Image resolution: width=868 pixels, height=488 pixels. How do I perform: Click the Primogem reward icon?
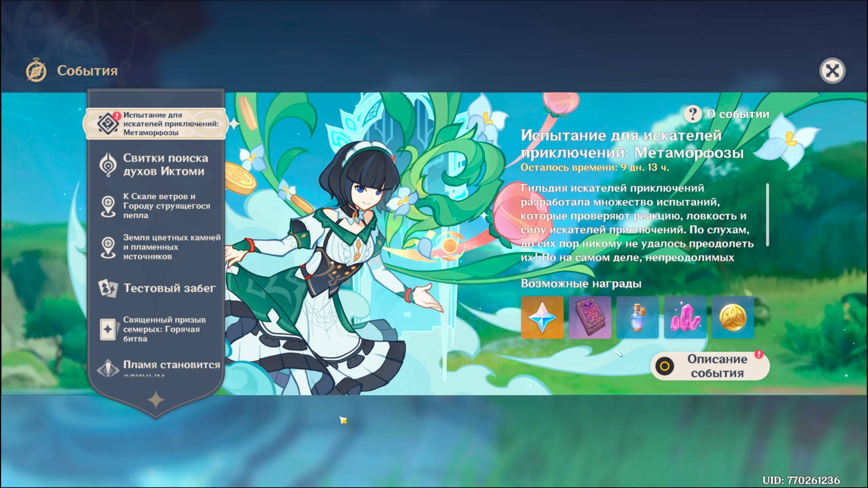[542, 318]
